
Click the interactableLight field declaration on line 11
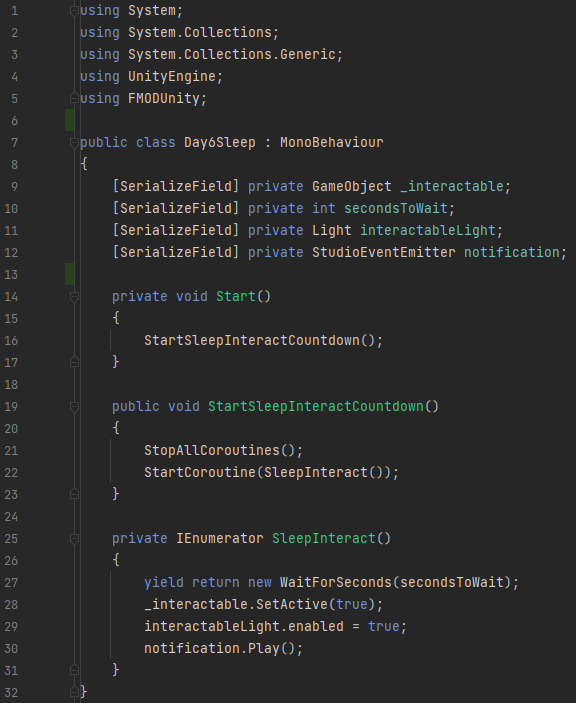pos(428,230)
